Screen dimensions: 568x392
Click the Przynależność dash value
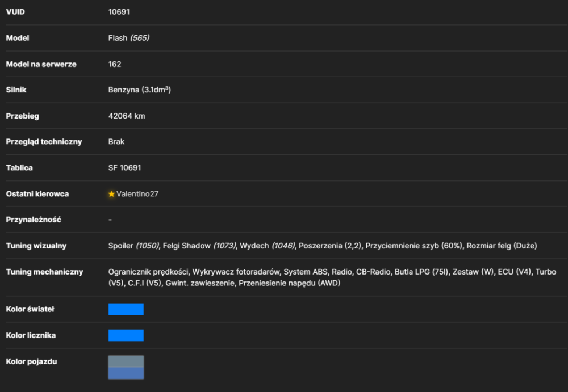pyautogui.click(x=110, y=220)
